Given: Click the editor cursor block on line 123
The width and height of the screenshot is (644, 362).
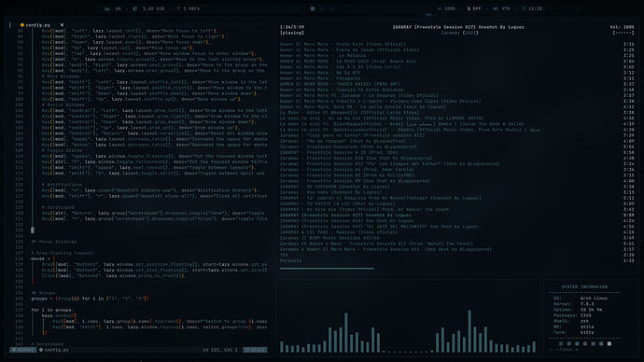Looking at the screenshot, I should point(33,230).
